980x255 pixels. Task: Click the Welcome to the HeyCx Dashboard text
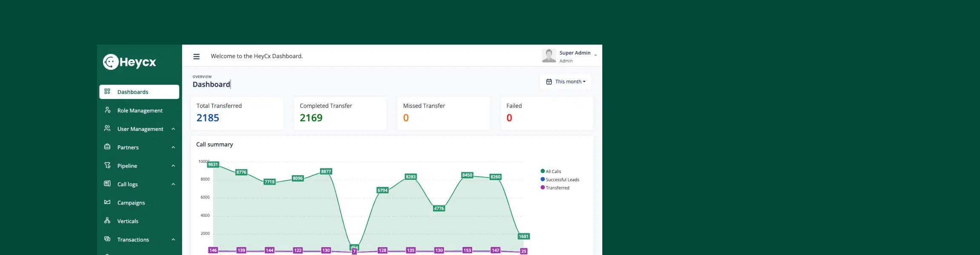pyautogui.click(x=257, y=56)
